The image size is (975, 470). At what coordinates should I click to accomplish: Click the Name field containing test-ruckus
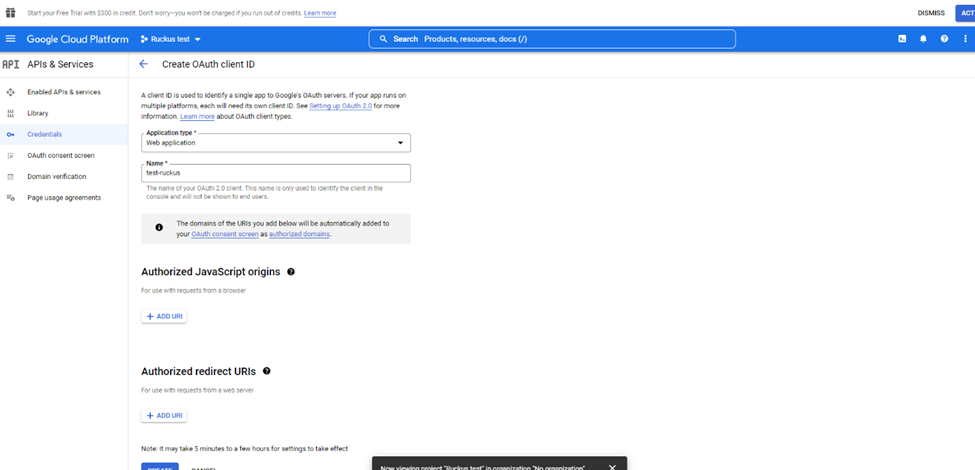276,173
